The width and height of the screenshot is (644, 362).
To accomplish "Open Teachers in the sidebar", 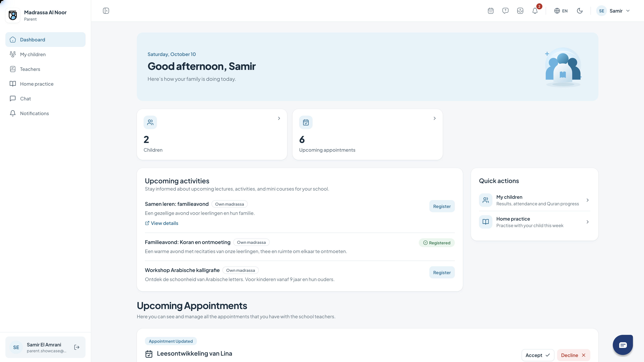I will point(45,69).
